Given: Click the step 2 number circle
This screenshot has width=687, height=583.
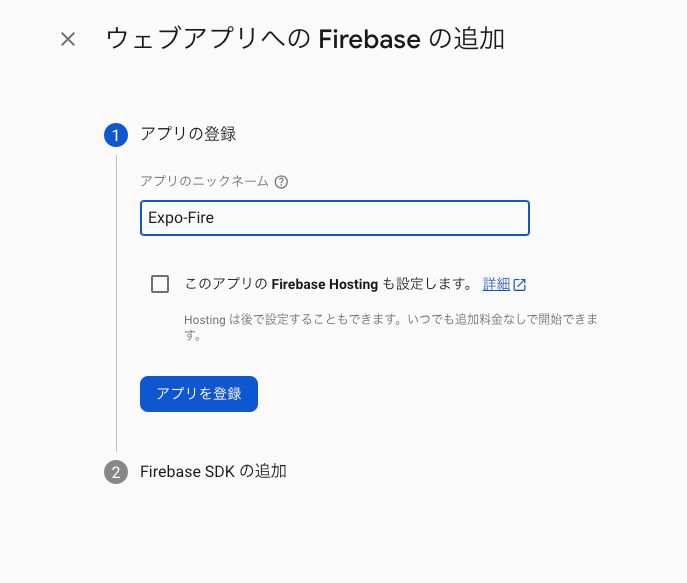Looking at the screenshot, I should pyautogui.click(x=116, y=472).
